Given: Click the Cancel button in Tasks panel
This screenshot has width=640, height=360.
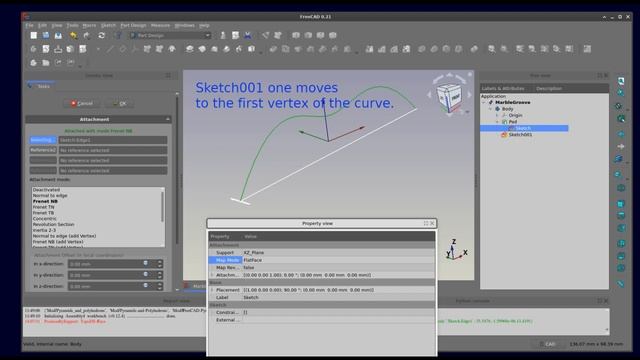Looking at the screenshot, I should [x=82, y=104].
